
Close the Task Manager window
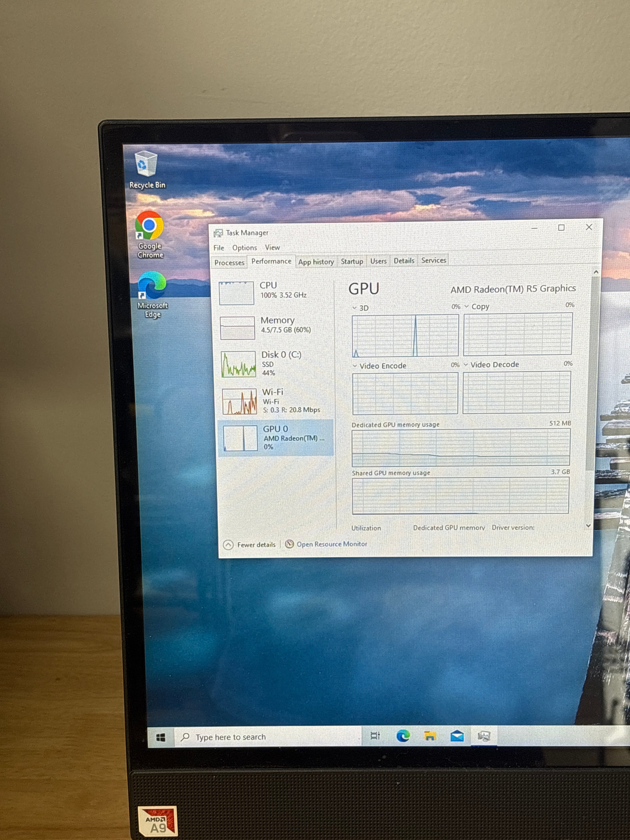pos(589,227)
